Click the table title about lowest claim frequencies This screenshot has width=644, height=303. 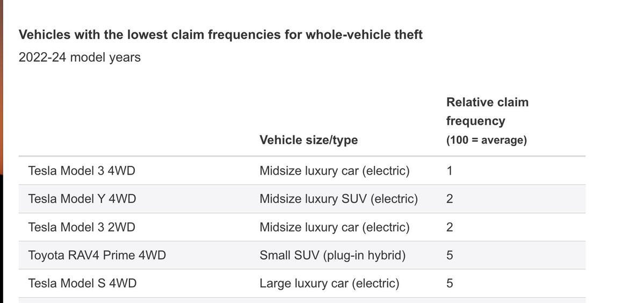click(x=221, y=35)
